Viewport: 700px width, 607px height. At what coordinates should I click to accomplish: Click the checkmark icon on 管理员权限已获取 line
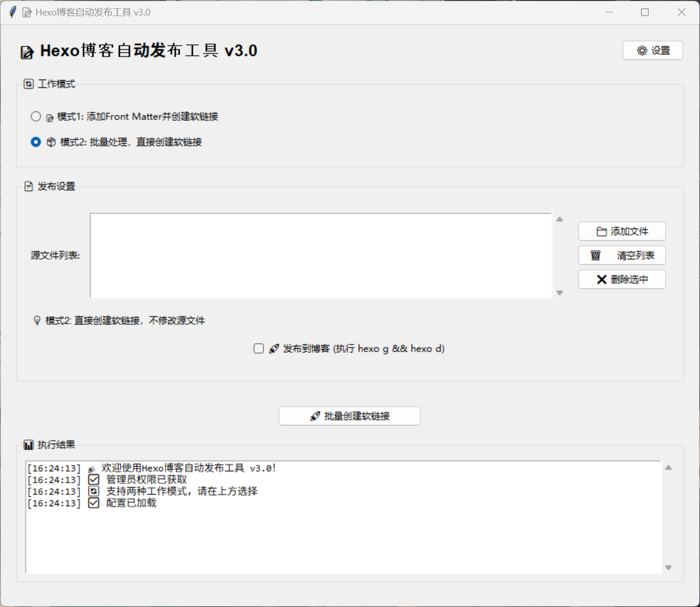[94, 480]
